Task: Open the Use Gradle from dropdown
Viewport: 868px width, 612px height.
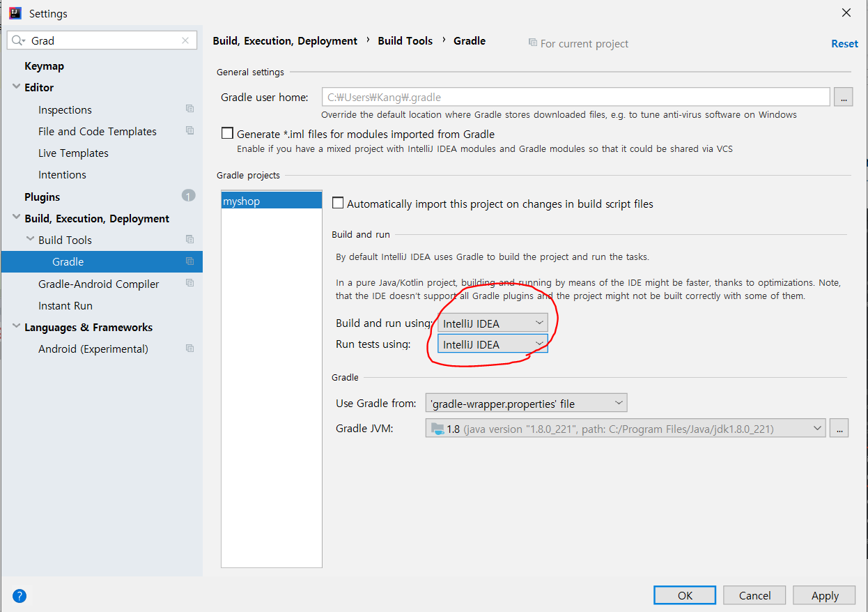Action: pyautogui.click(x=526, y=403)
